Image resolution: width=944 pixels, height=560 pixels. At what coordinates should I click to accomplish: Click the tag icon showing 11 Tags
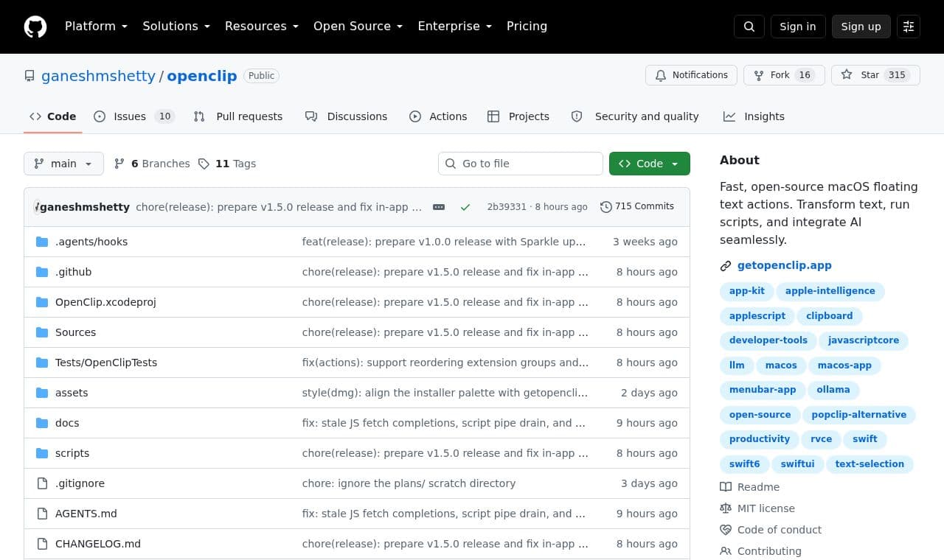(204, 164)
